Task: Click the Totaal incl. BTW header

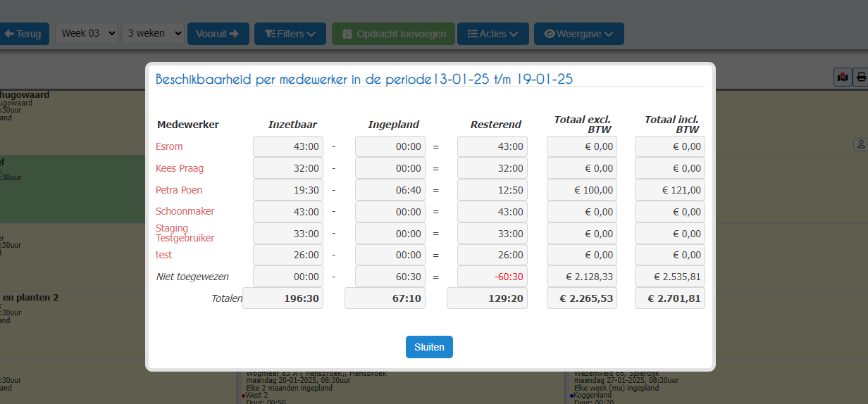Action: click(671, 125)
